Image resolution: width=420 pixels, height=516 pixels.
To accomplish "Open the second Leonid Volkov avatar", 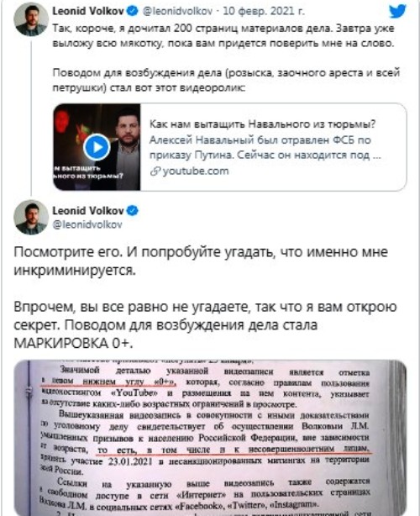I will 31,217.
